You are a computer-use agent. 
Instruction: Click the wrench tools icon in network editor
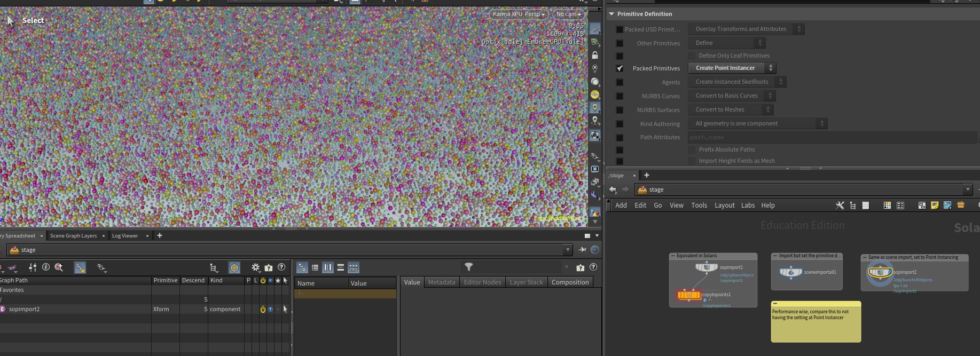pyautogui.click(x=840, y=205)
